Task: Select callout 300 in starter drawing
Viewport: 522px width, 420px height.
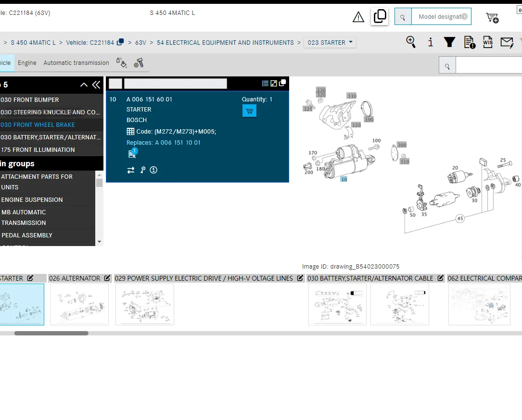Action: (402, 145)
